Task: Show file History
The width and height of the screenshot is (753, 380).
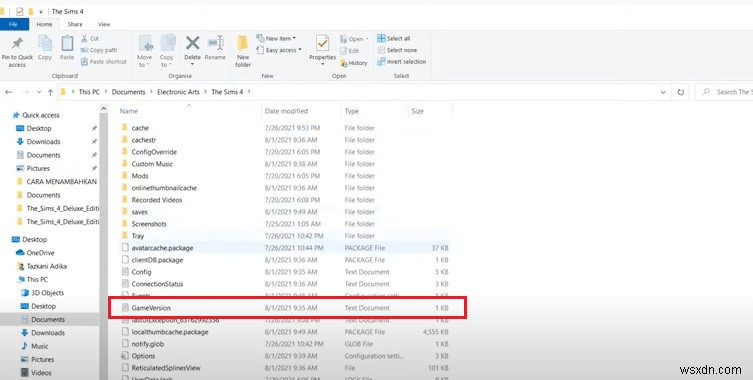Action: tap(354, 63)
